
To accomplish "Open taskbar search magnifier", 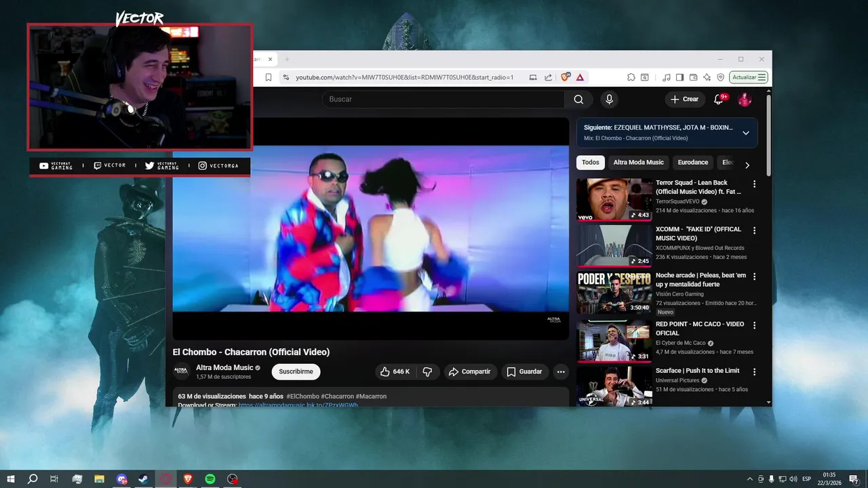I will (33, 479).
